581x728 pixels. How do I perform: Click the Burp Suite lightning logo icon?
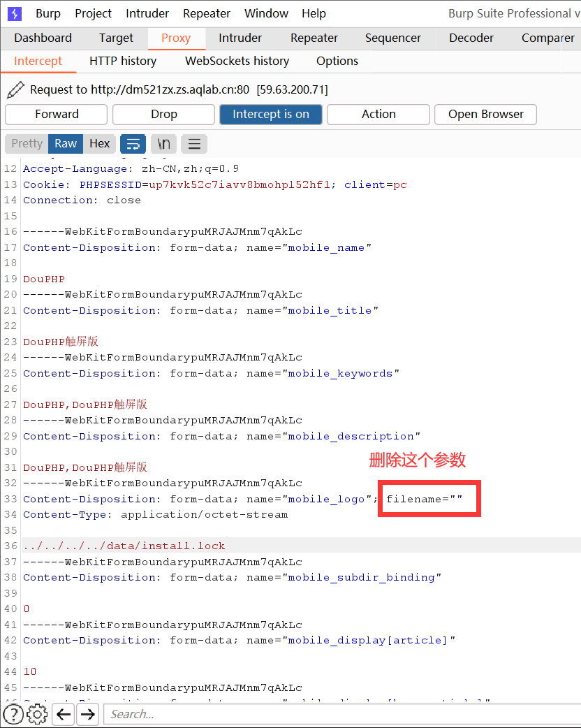click(15, 13)
